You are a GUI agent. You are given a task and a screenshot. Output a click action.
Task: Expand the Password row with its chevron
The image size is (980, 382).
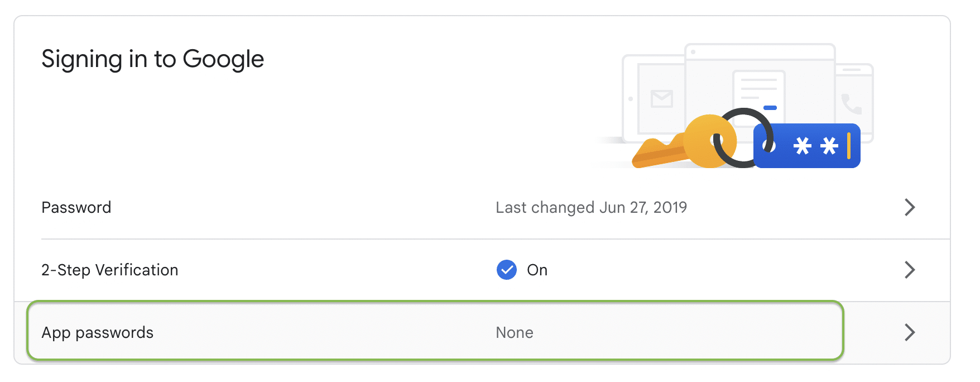click(910, 207)
